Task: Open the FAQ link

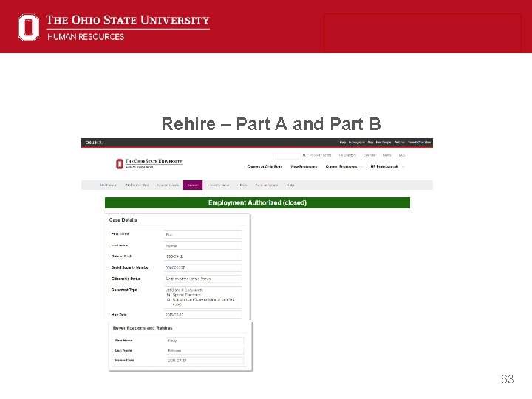Action: (x=402, y=155)
